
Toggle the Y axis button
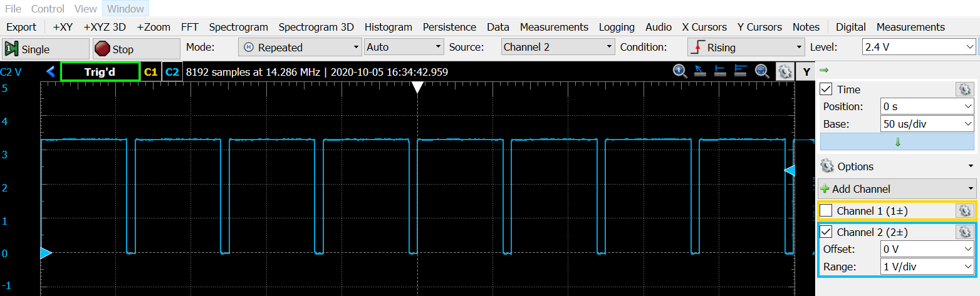click(806, 72)
